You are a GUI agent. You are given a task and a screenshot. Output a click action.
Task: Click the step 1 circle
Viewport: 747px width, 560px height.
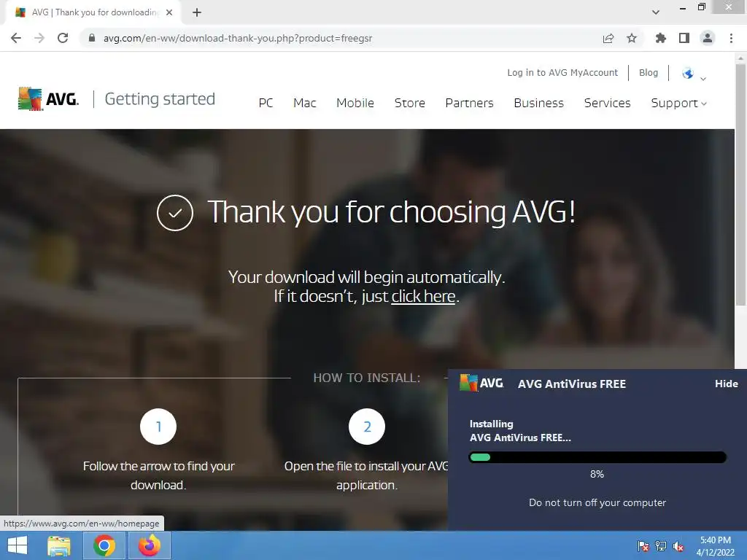point(158,427)
